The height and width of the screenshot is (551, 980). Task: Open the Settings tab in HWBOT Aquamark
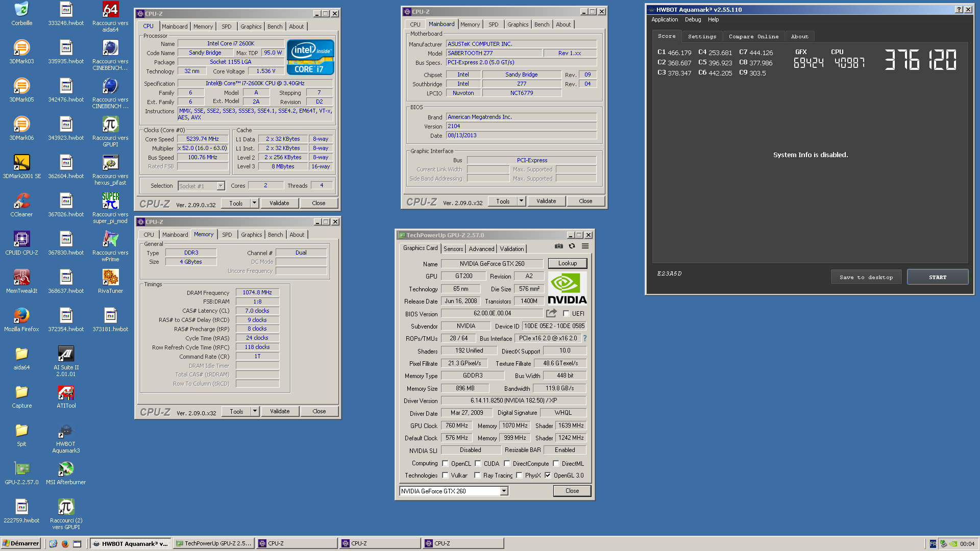click(x=702, y=37)
